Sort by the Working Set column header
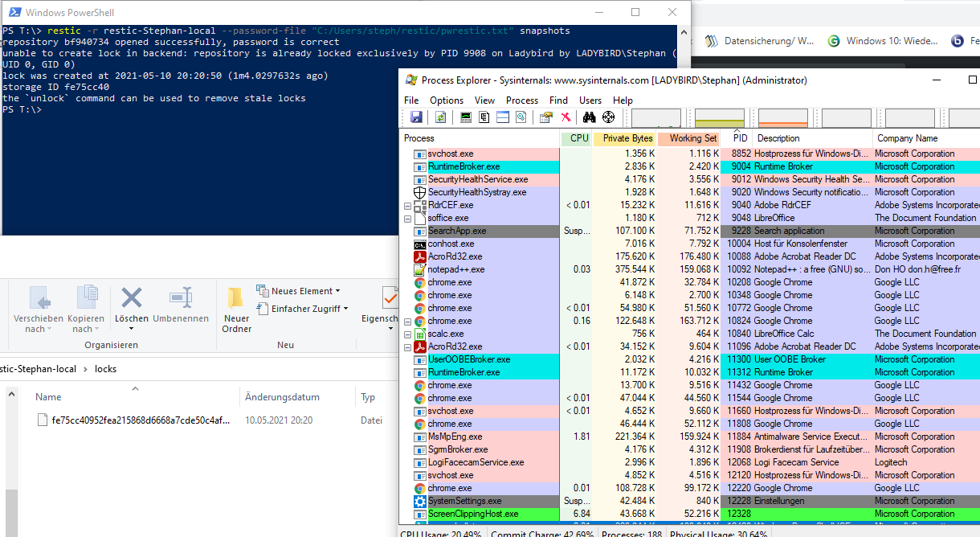 pyautogui.click(x=688, y=138)
